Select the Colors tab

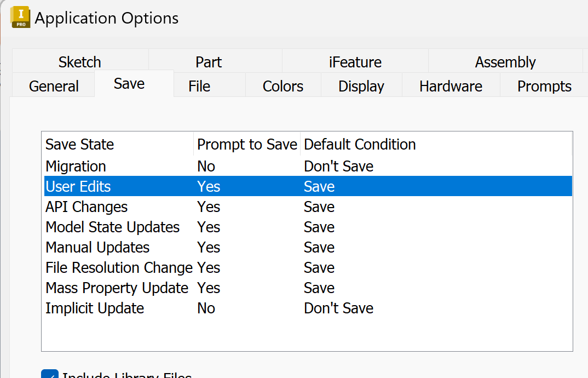click(283, 85)
